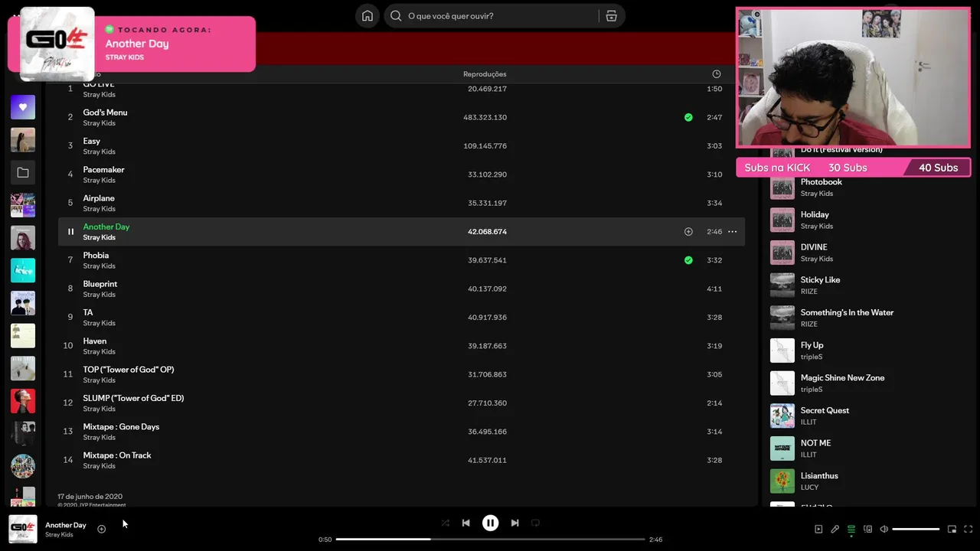Click the Lisianthus cover thumbnail in the queue
Screen dimensions: 980x551
tap(782, 481)
